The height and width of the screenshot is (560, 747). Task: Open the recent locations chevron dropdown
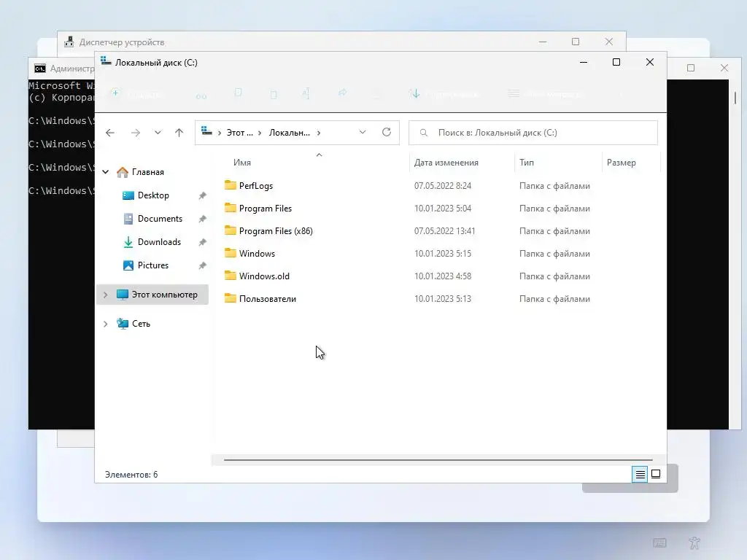coord(158,133)
